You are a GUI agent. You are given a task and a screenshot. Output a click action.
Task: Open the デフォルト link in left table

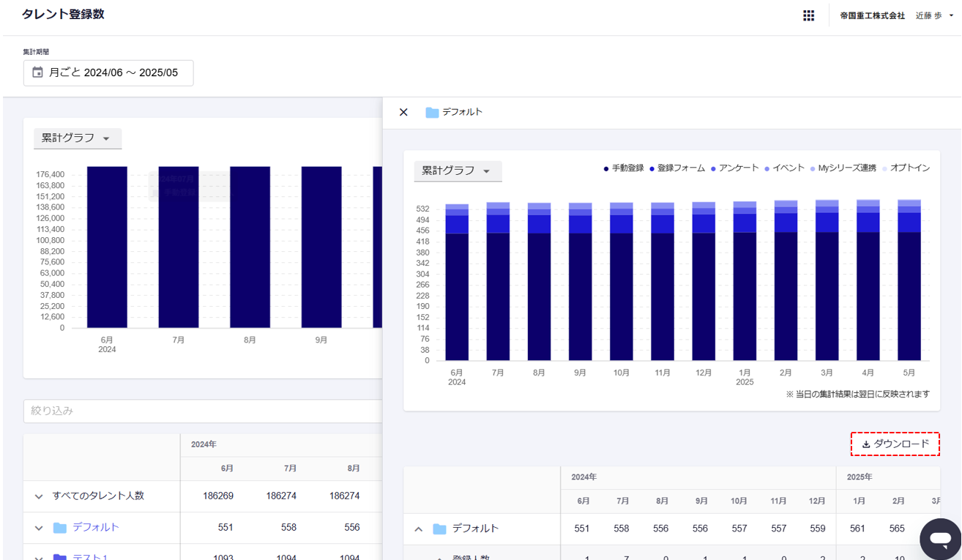point(95,528)
